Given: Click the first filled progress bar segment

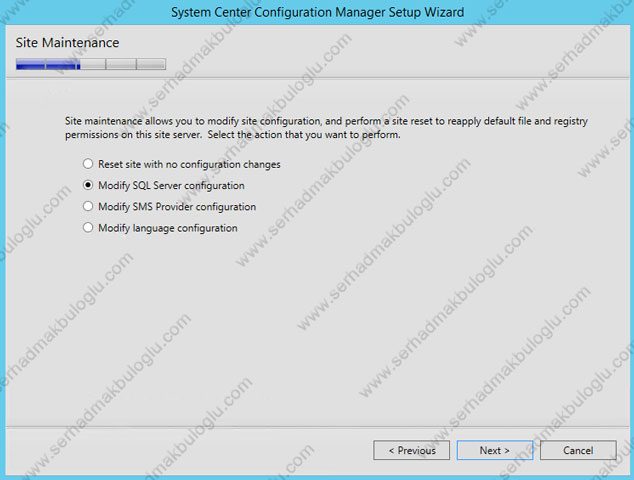Looking at the screenshot, I should click(31, 65).
